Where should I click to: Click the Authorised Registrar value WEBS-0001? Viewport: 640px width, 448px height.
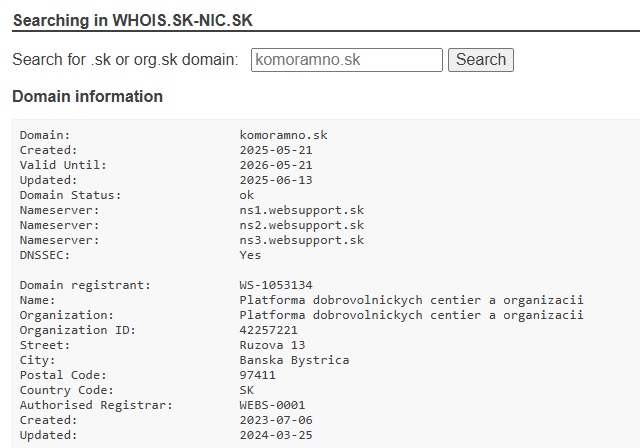pos(272,405)
